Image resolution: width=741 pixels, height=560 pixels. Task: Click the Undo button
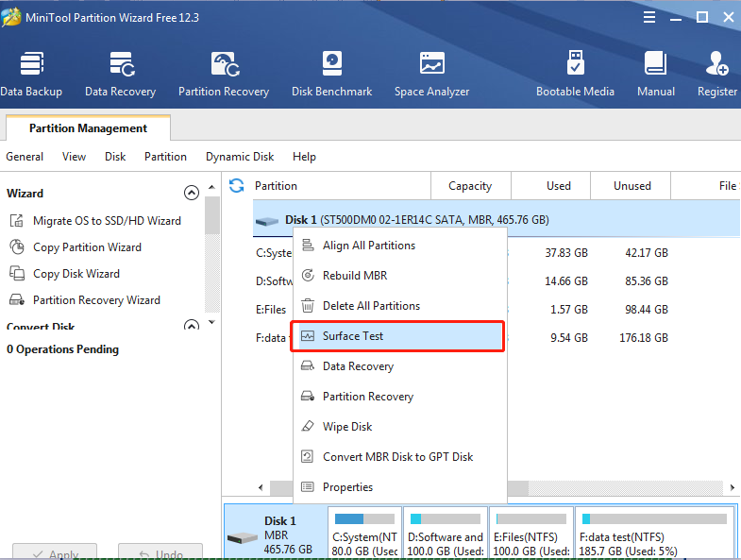click(x=160, y=551)
